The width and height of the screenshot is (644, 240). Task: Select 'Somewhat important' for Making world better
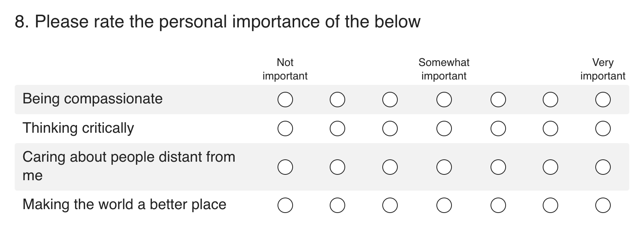444,205
